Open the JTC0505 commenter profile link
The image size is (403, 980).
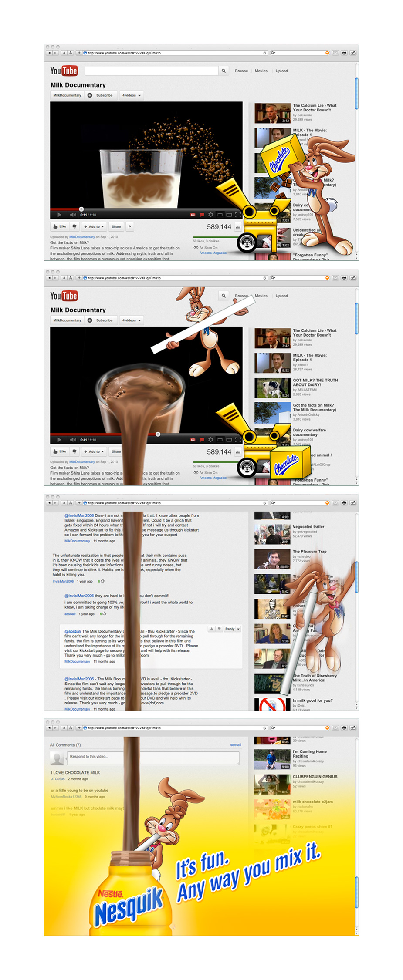coord(58,779)
